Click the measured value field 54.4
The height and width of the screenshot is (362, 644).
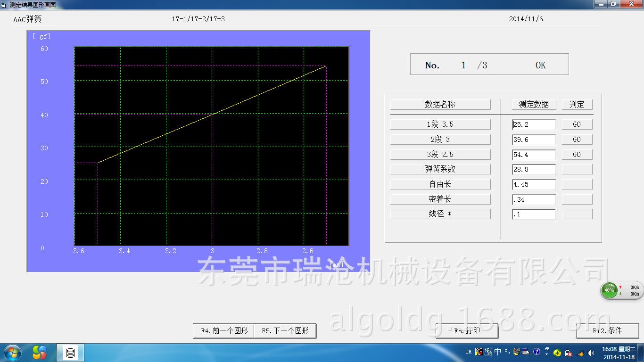(x=534, y=155)
